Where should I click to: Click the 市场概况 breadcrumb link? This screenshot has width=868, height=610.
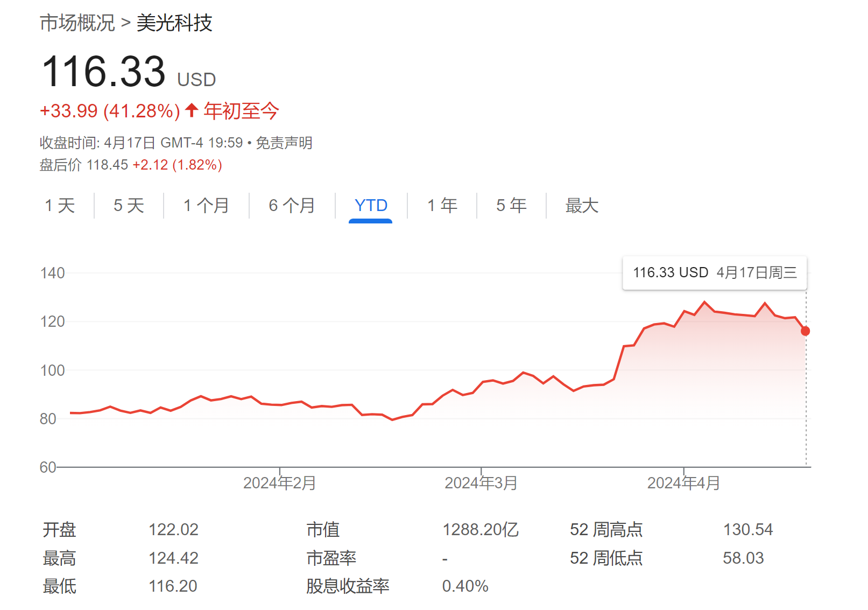[76, 23]
